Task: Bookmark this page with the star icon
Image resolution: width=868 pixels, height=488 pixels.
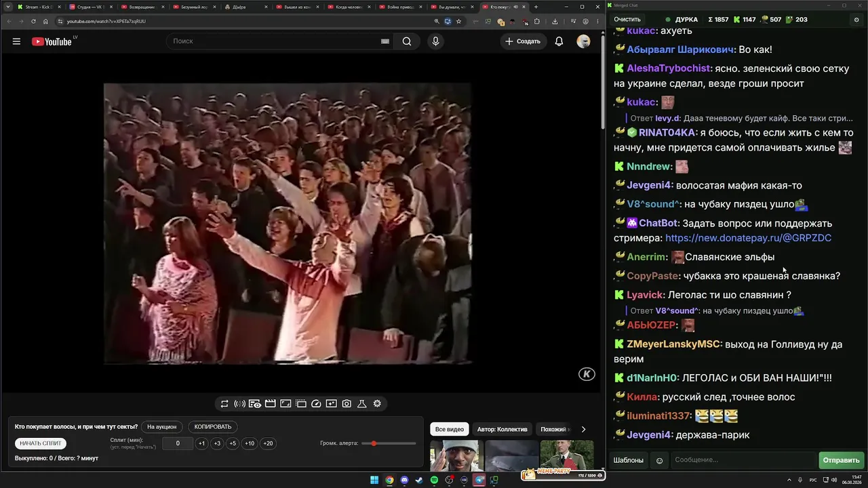Action: [x=459, y=21]
